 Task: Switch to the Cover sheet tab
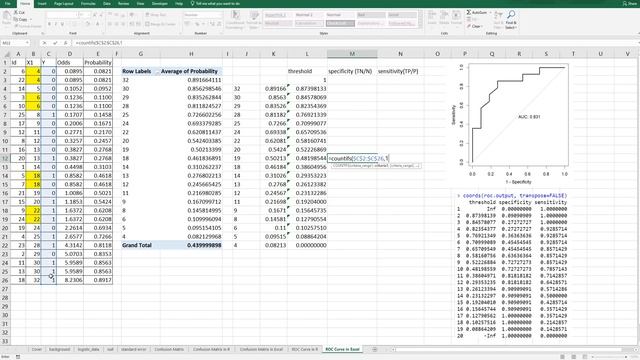[37, 349]
